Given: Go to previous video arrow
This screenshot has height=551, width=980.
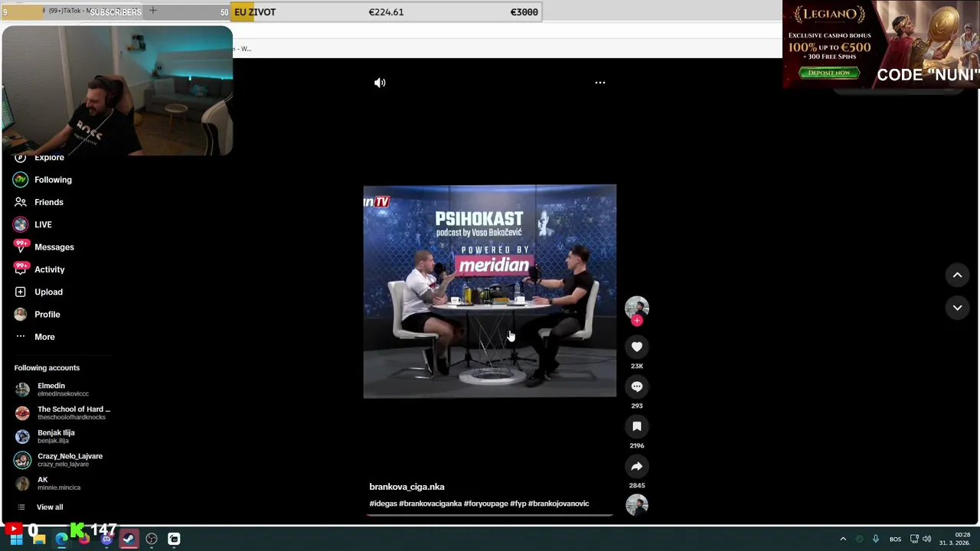Looking at the screenshot, I should point(957,275).
